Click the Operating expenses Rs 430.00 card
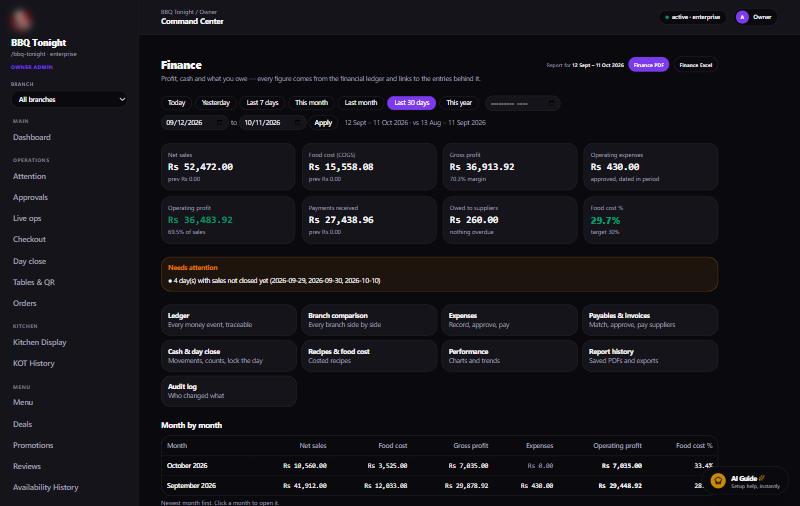Viewport: 800px width, 506px height. pos(651,167)
